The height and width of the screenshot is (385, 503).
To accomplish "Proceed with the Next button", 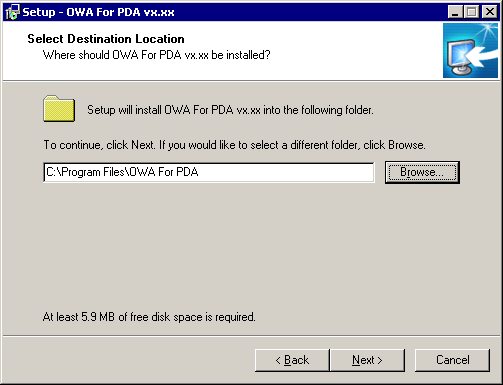I will pyautogui.click(x=367, y=360).
